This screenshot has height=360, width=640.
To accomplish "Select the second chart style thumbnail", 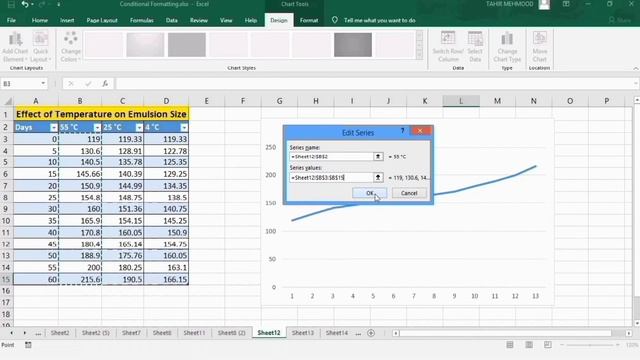I will (145, 45).
